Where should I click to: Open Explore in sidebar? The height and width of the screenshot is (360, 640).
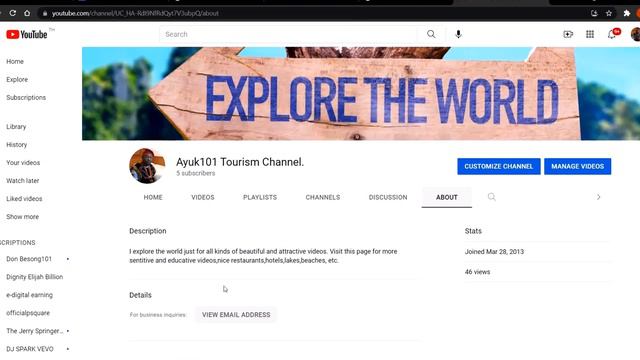coord(17,80)
